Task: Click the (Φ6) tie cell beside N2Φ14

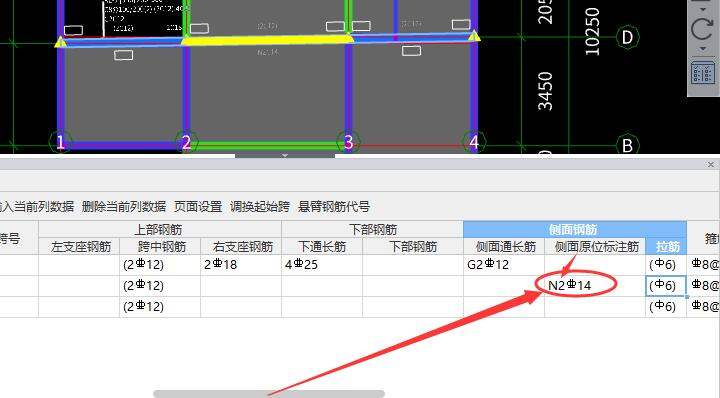Action: pyautogui.click(x=666, y=286)
